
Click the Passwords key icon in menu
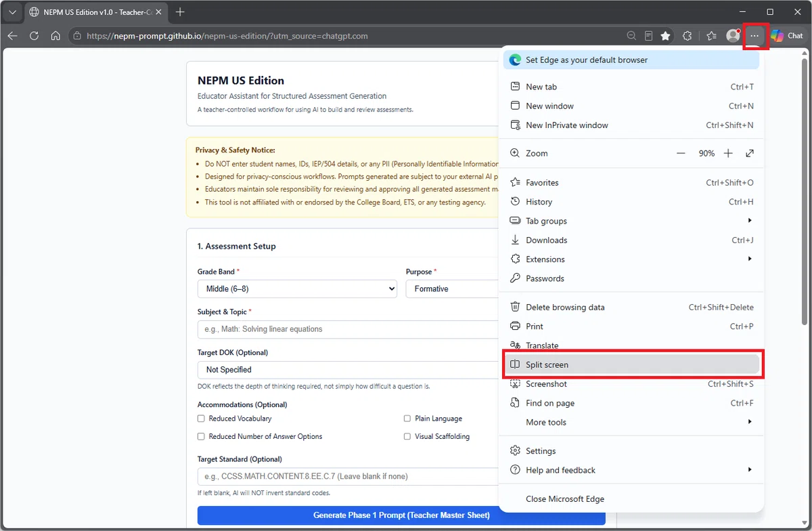coord(515,278)
